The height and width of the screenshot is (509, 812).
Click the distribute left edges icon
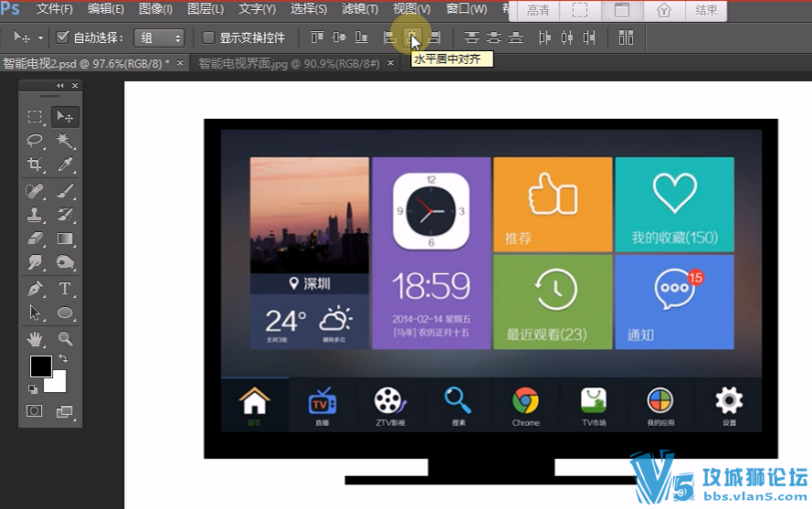[x=544, y=37]
